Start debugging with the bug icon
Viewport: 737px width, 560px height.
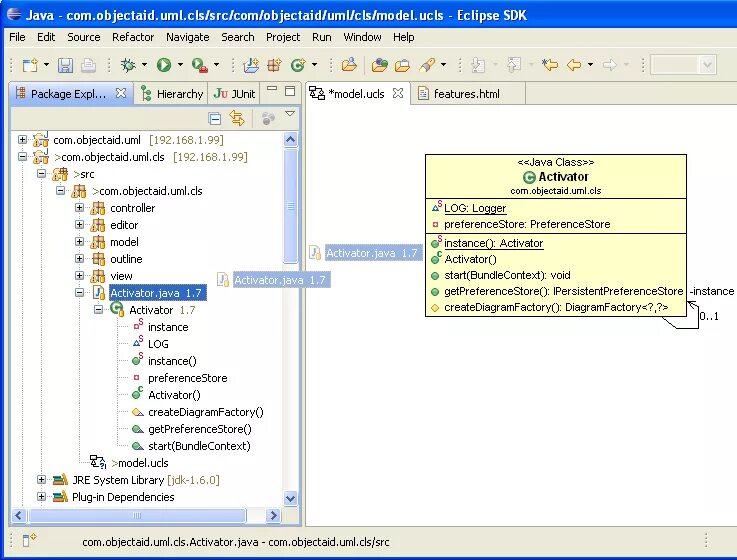(x=128, y=65)
